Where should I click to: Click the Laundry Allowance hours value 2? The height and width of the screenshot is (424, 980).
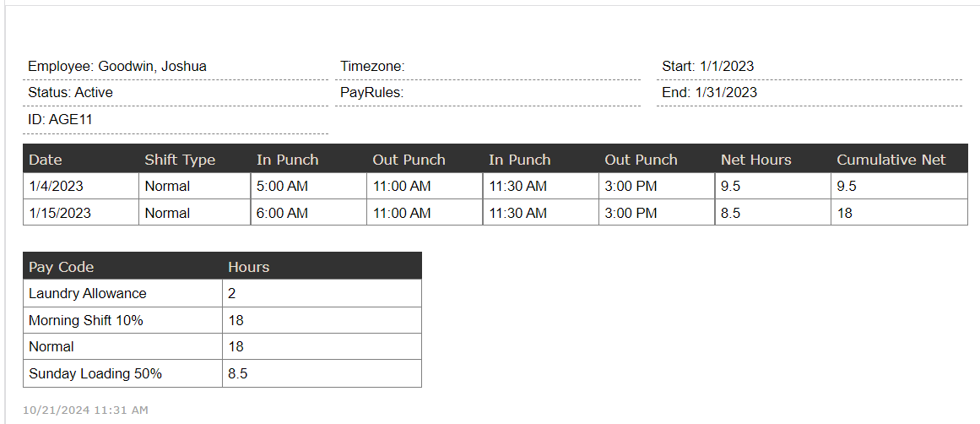click(322, 293)
